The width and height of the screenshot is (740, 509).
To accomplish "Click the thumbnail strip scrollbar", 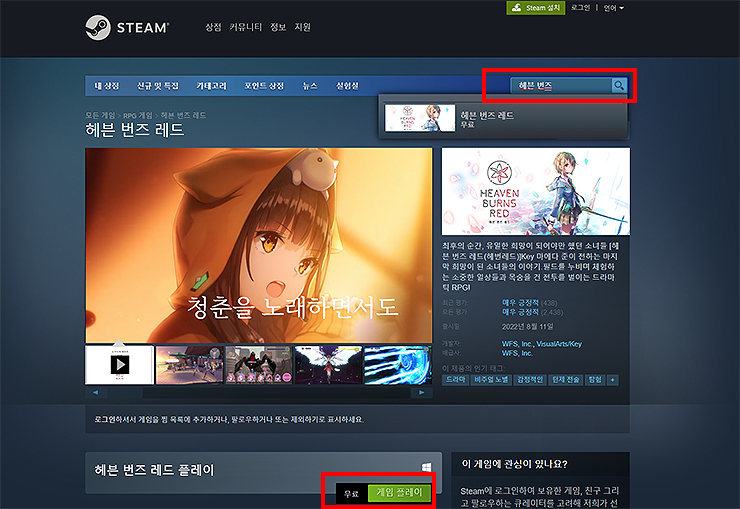I will (259, 392).
